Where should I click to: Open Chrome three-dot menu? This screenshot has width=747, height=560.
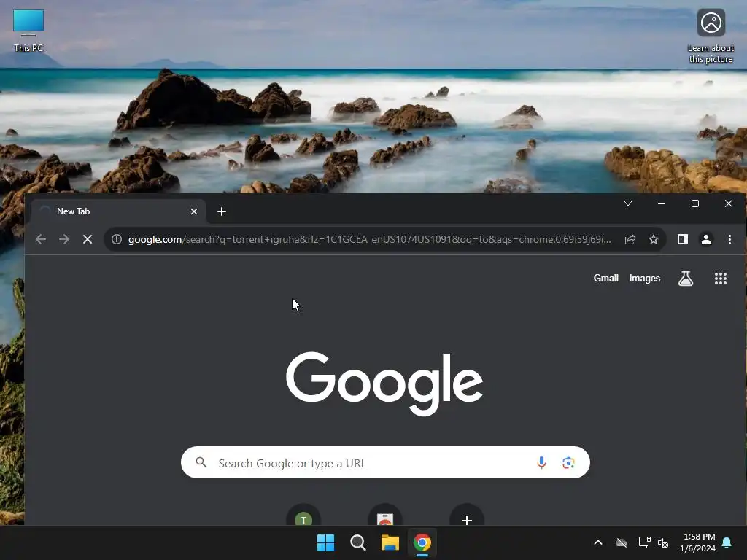(729, 239)
